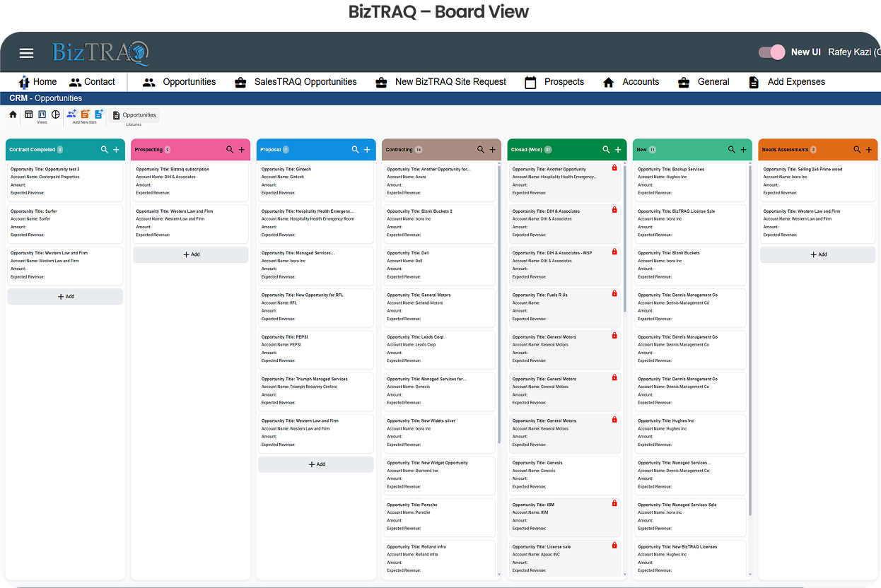Open the hamburger menu
Image resolution: width=881 pixels, height=588 pixels.
[26, 53]
